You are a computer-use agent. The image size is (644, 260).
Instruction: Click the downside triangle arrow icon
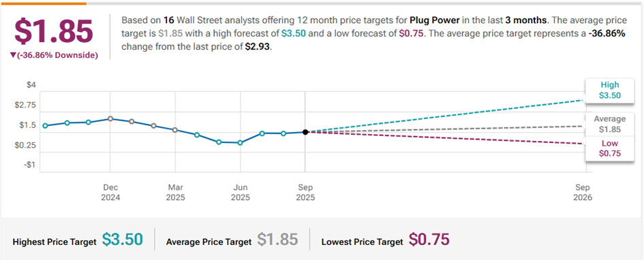coord(14,56)
